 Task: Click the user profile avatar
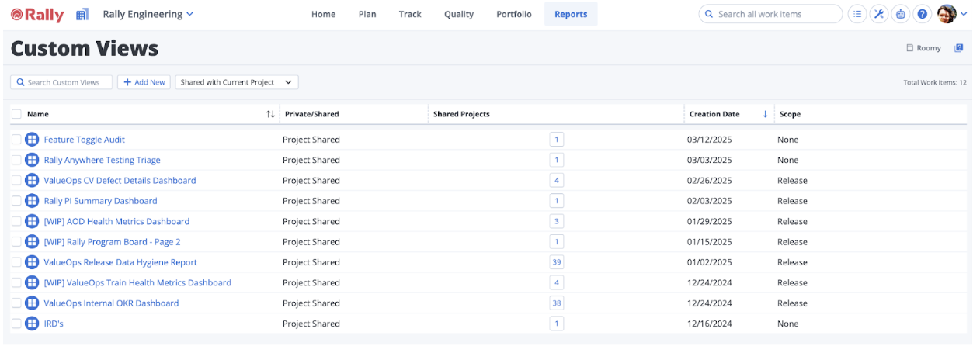click(947, 14)
